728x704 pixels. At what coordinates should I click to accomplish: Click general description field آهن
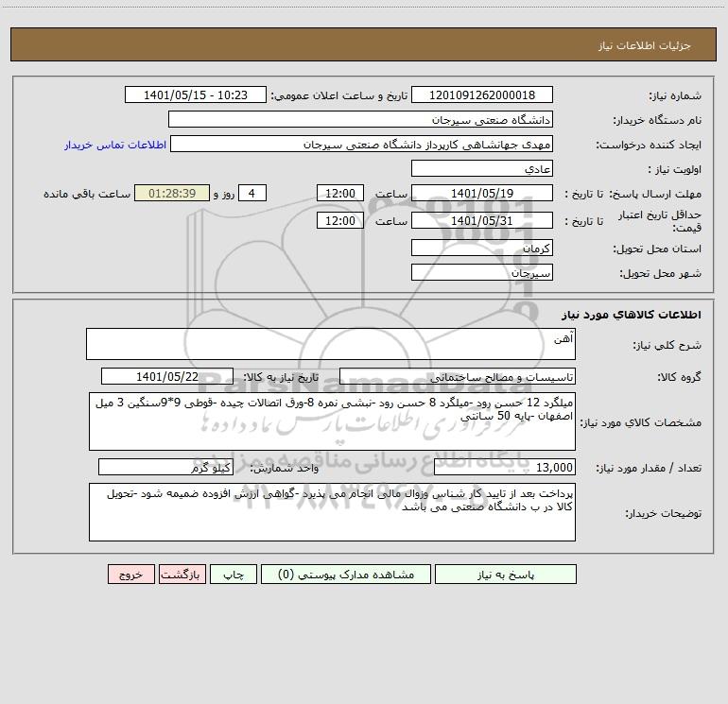coord(331,344)
